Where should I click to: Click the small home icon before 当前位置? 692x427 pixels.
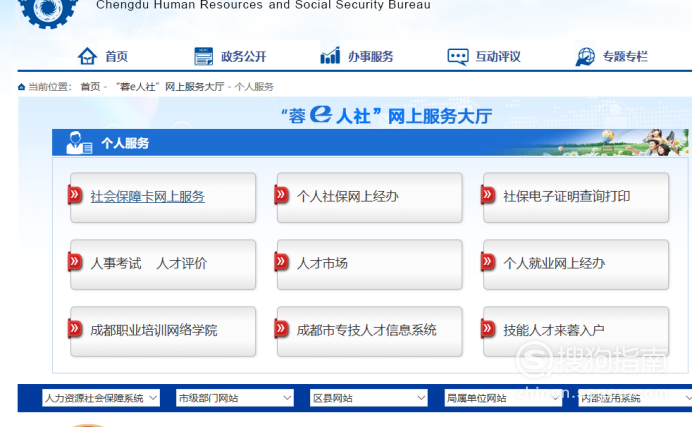pyautogui.click(x=21, y=87)
